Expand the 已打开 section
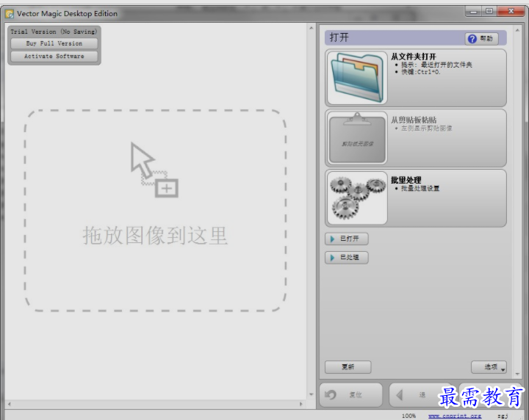This screenshot has width=529, height=420. pos(347,239)
